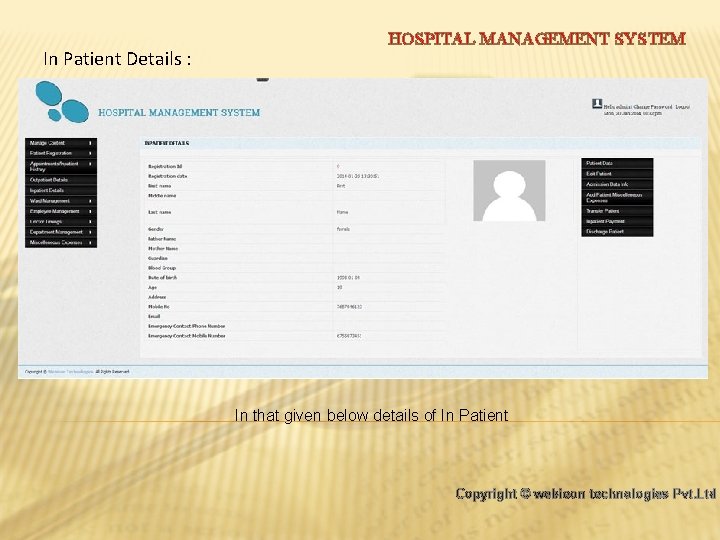Open Department Management menu

click(x=61, y=232)
